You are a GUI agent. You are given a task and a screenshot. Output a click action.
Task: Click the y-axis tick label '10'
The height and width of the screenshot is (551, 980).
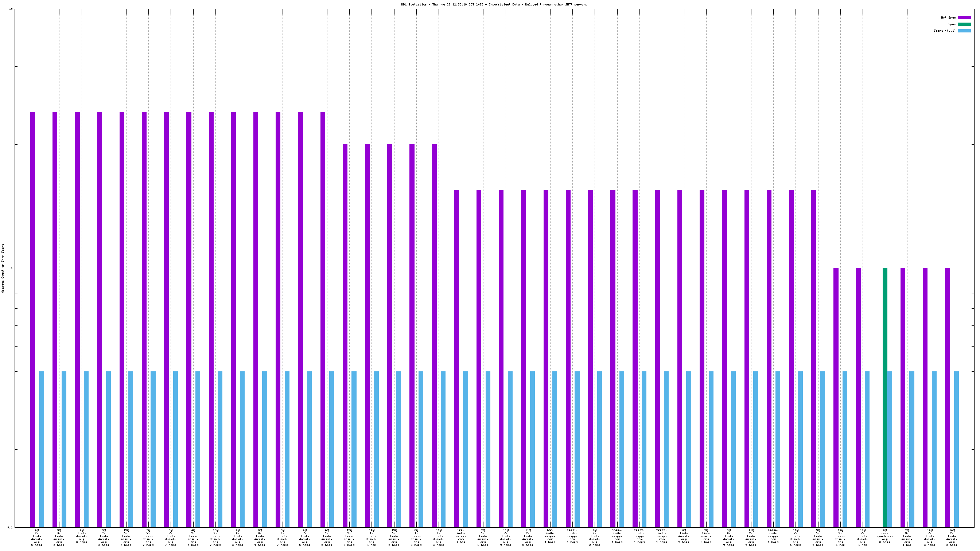coord(11,9)
